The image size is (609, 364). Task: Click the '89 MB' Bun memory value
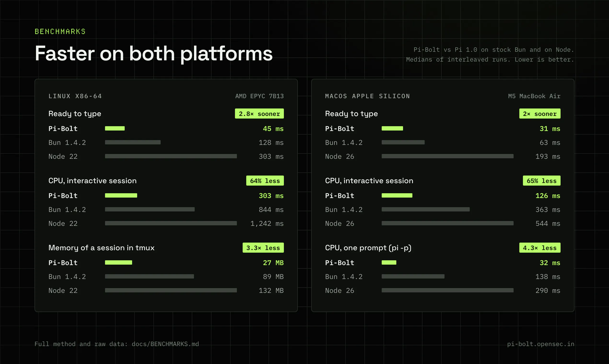[x=273, y=277]
